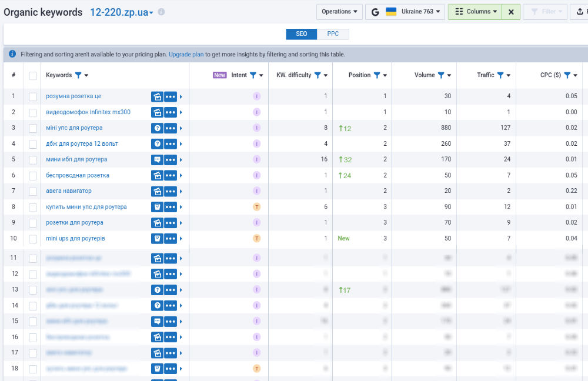Expand row arrow for 'авега навигатор'
Image resolution: width=588 pixels, height=381 pixels.
(x=181, y=191)
